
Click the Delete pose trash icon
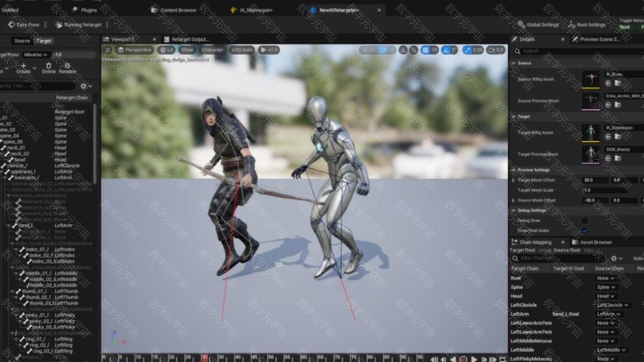click(x=48, y=66)
